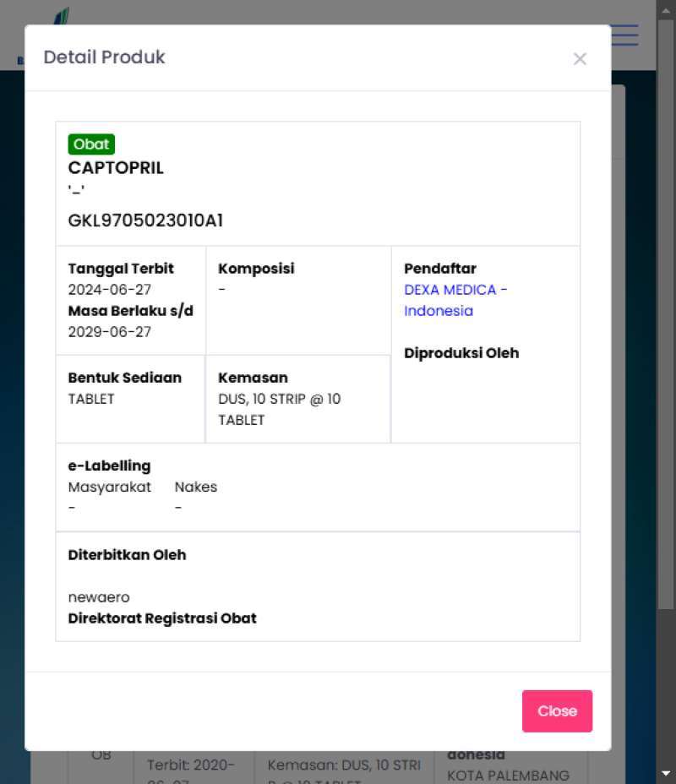Viewport: 676px width, 784px height.
Task: Click the scrollbar down arrow
Action: pyautogui.click(x=666, y=773)
